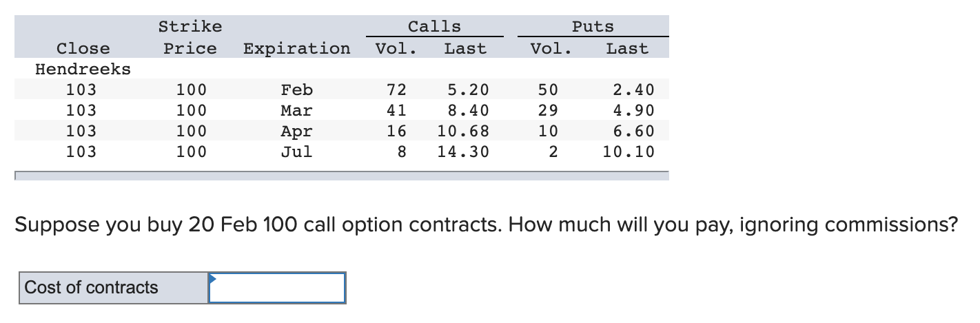Click the Puts column group header
This screenshot has height=323, width=980.
click(x=593, y=27)
